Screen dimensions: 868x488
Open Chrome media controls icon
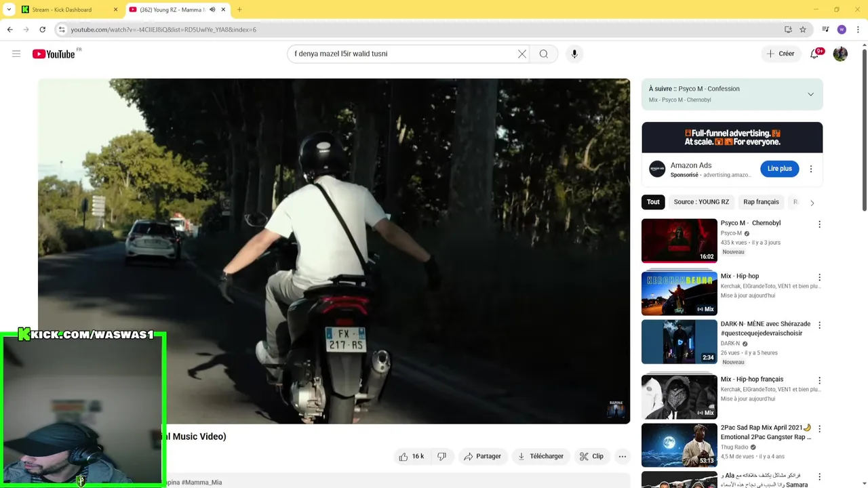[x=825, y=30]
